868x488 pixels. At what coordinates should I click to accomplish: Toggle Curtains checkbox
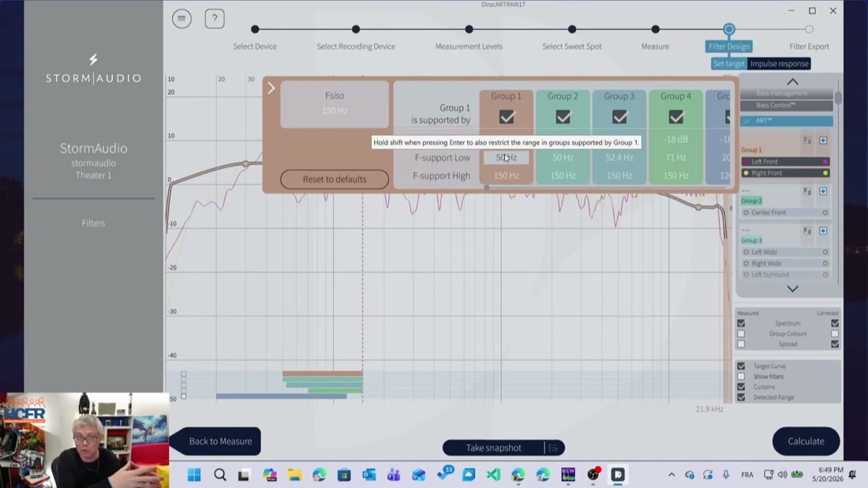point(741,387)
